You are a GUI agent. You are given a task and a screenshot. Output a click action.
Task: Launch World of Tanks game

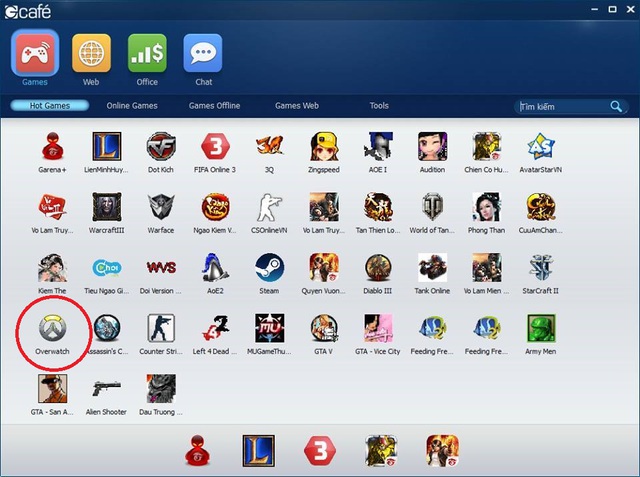tap(432, 213)
